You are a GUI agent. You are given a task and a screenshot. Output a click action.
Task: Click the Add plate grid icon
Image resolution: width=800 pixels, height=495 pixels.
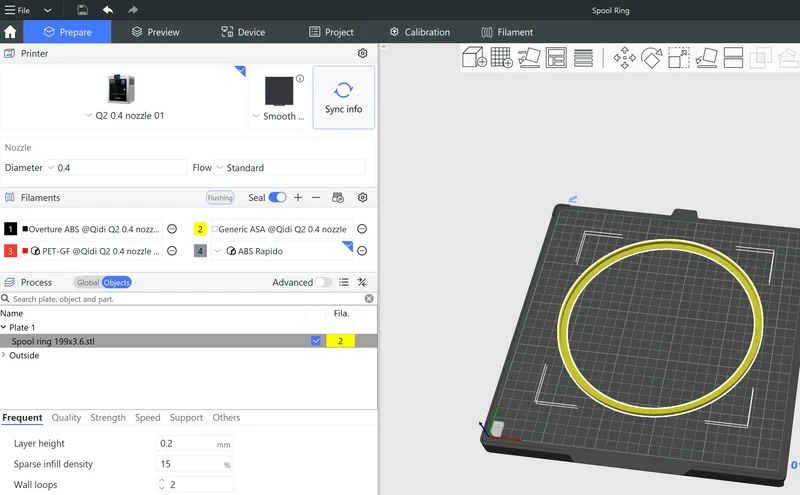(x=502, y=57)
